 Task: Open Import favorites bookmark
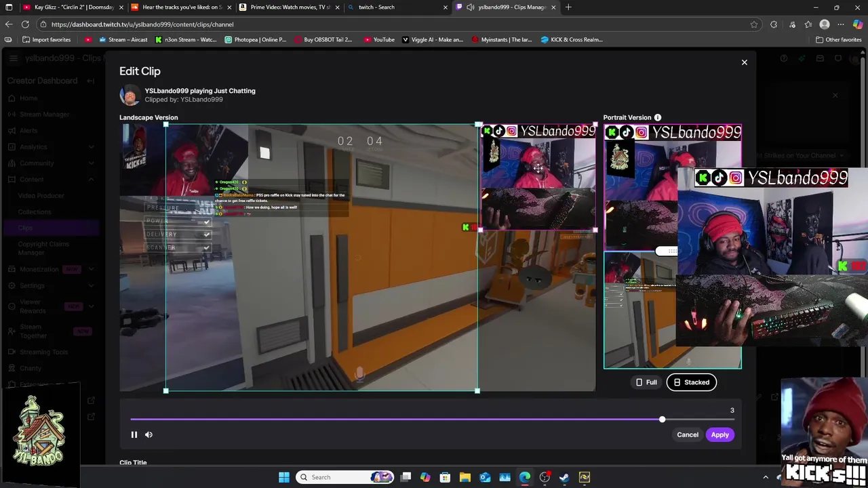click(46, 39)
